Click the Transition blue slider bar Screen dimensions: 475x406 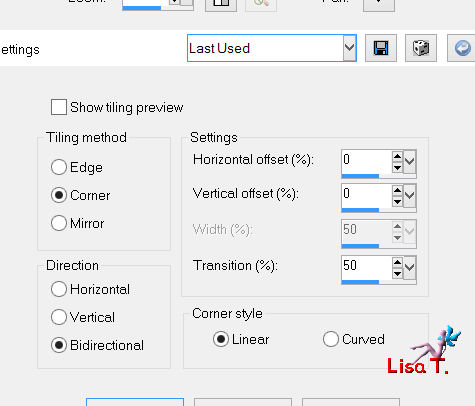[x=360, y=282]
